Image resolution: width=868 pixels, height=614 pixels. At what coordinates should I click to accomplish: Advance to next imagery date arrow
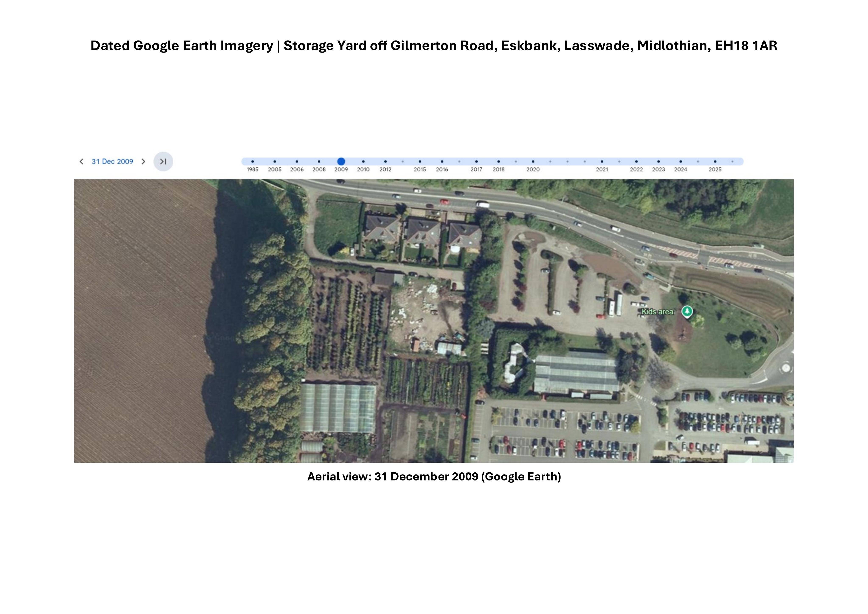pyautogui.click(x=143, y=162)
